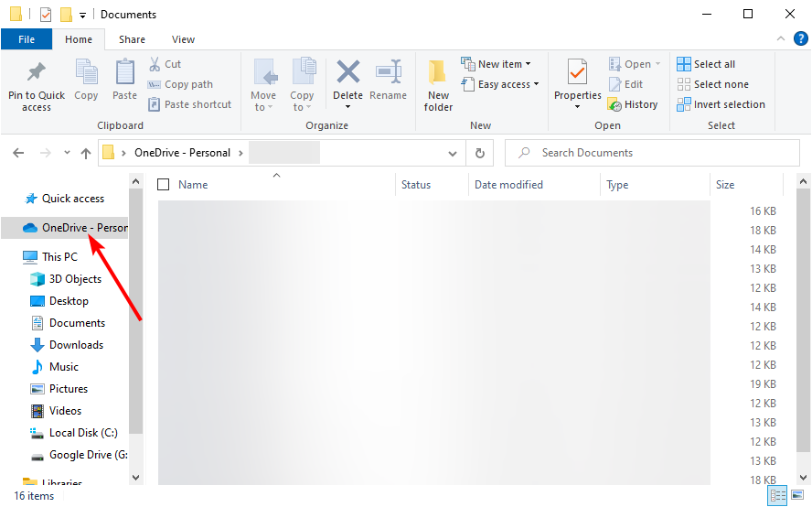Open Local Disk (C:) in sidebar
The height and width of the screenshot is (507, 812).
coord(74,433)
